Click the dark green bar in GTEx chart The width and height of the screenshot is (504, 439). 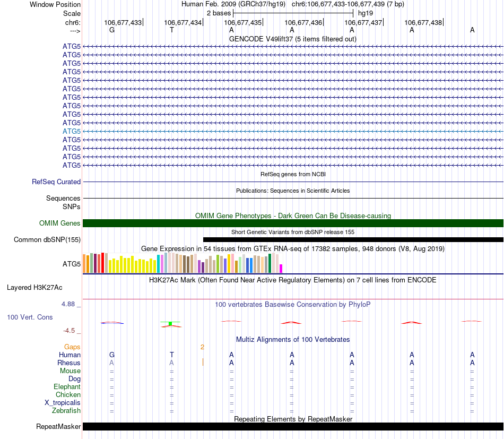[270, 263]
